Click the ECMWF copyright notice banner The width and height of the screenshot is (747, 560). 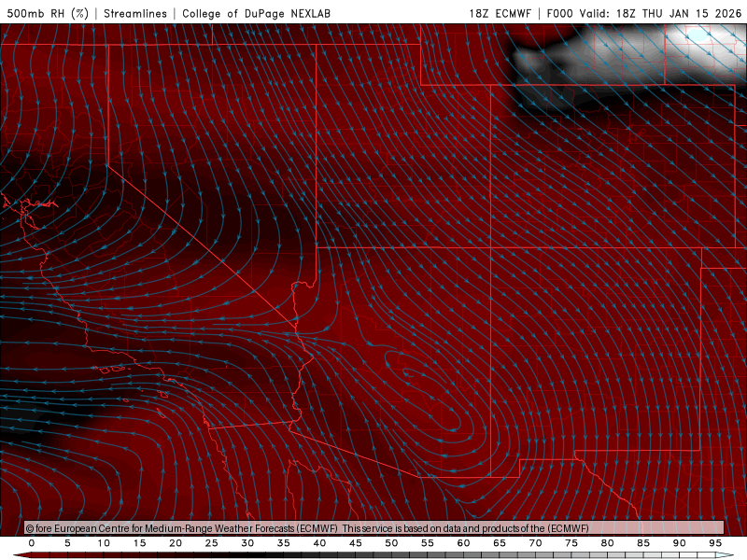tap(374, 528)
